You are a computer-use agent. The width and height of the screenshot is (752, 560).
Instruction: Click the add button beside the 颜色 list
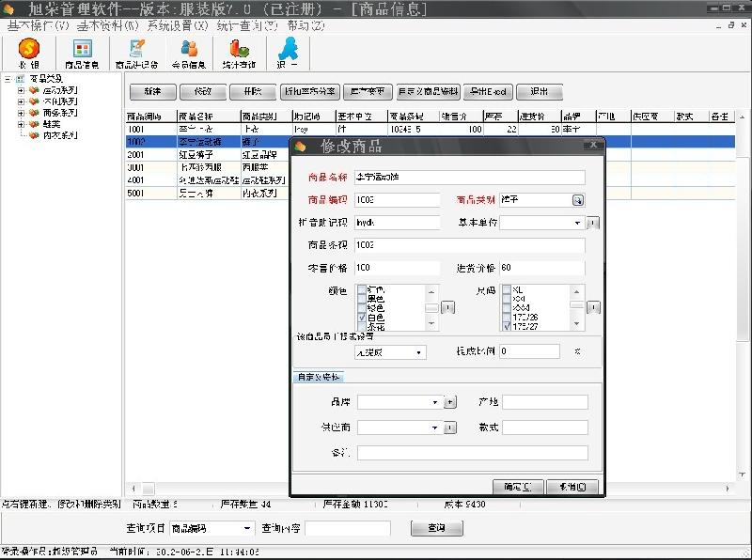coord(447,306)
